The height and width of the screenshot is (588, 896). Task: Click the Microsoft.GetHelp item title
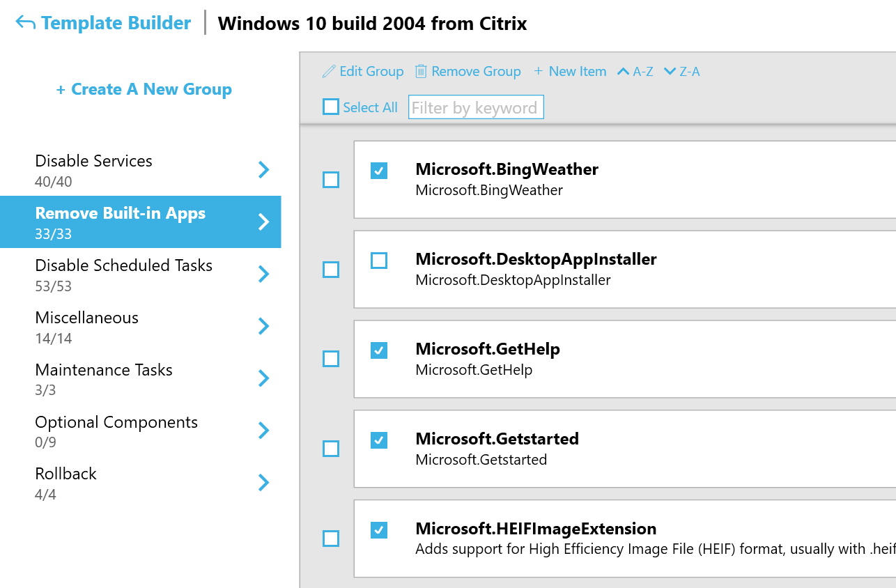click(x=488, y=349)
